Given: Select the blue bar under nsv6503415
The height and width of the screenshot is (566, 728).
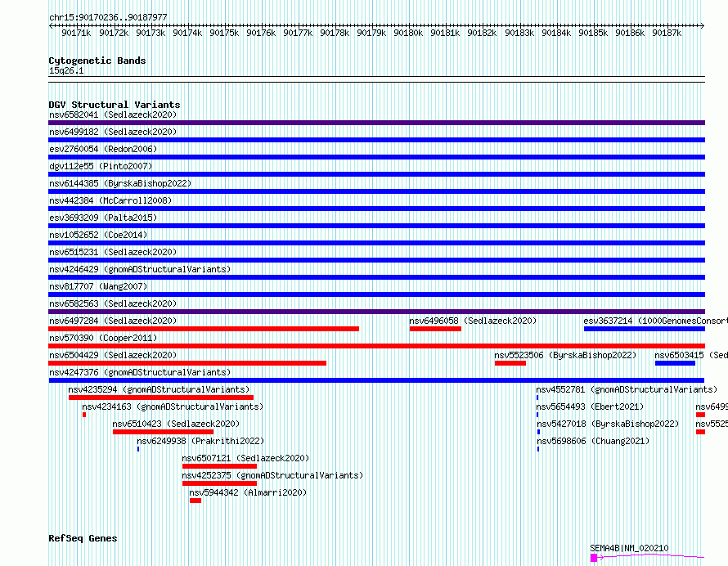Looking at the screenshot, I should (x=675, y=363).
